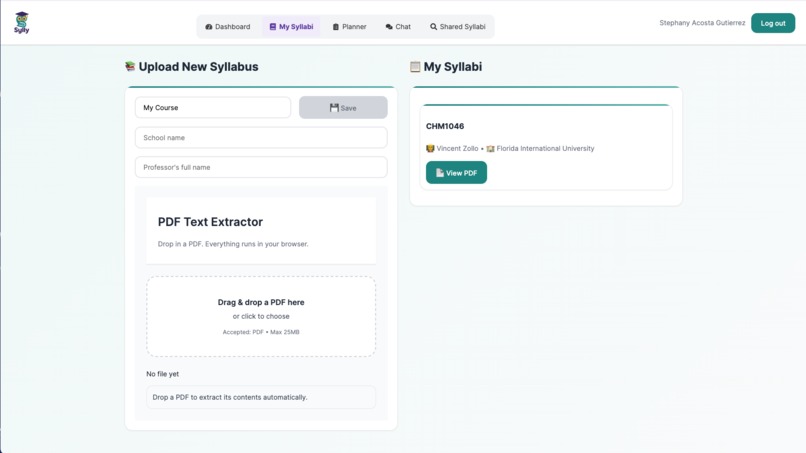Open the Chat tab

coord(398,27)
